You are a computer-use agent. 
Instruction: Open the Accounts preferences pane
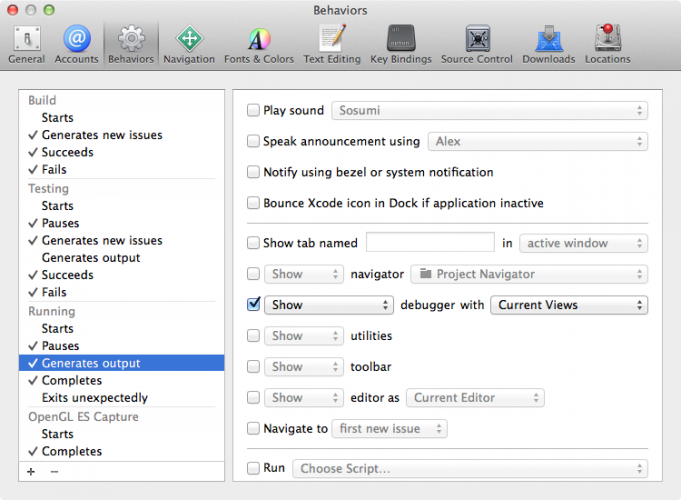[76, 44]
